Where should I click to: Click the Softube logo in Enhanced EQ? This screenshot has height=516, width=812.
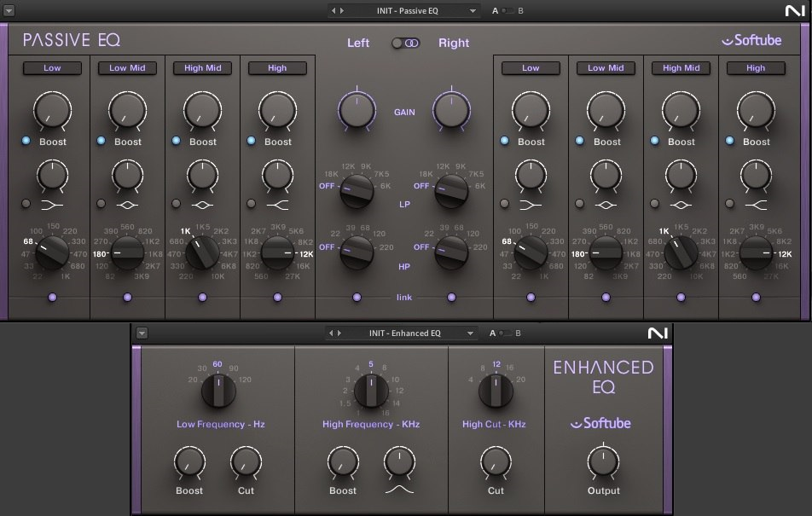click(x=600, y=423)
